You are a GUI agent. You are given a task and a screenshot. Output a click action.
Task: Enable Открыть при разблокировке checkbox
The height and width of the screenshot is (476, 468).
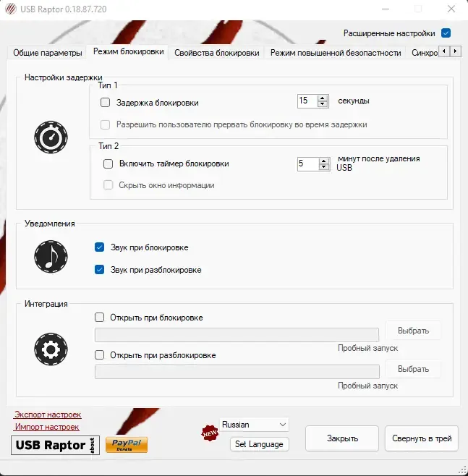(99, 355)
